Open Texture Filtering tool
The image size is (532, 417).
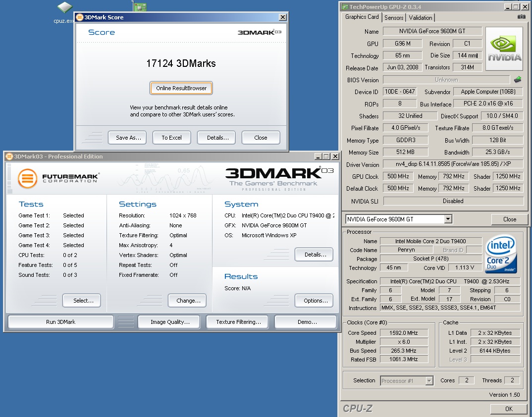coord(237,322)
